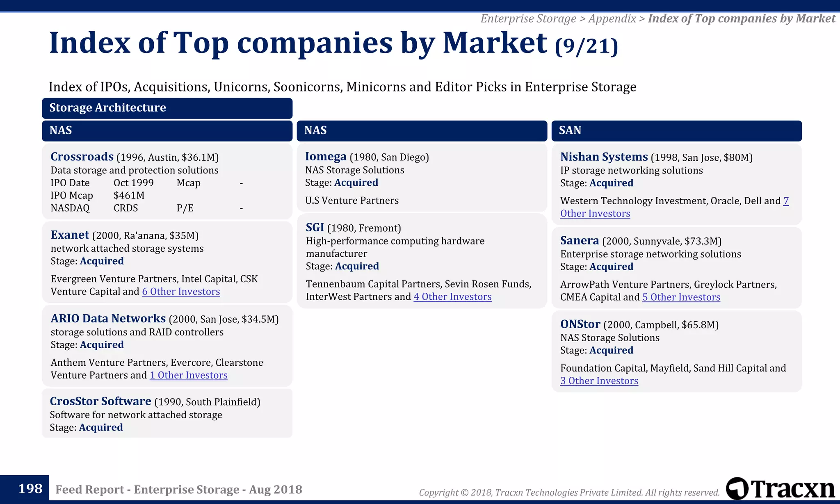Click CrosStor Software's Acquired stage label

[x=101, y=428]
